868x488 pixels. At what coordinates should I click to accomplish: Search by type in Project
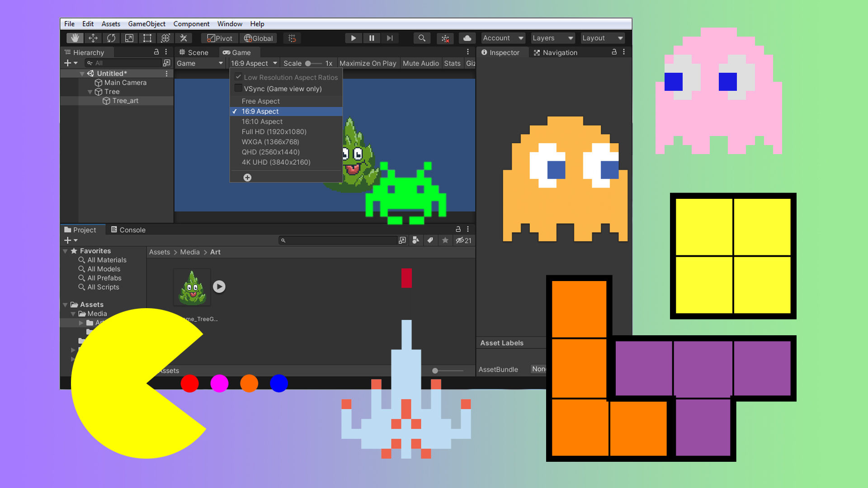416,240
